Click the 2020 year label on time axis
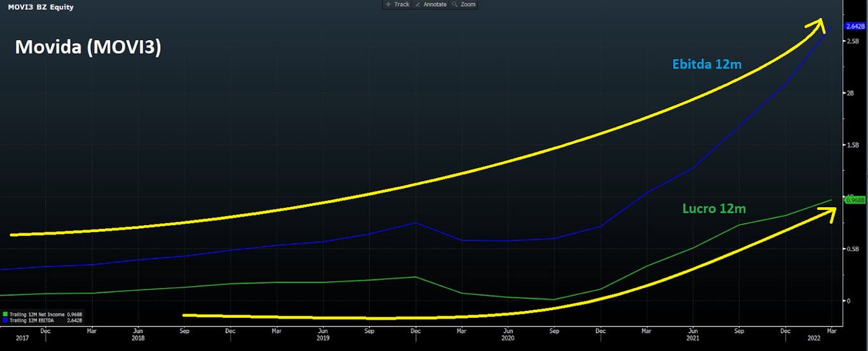Image resolution: width=868 pixels, height=351 pixels. (508, 340)
